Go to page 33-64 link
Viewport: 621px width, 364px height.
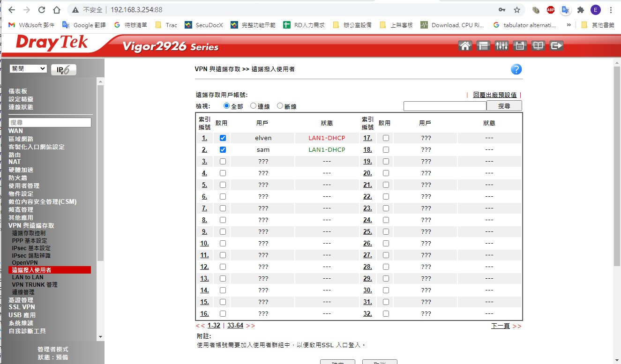pos(235,326)
